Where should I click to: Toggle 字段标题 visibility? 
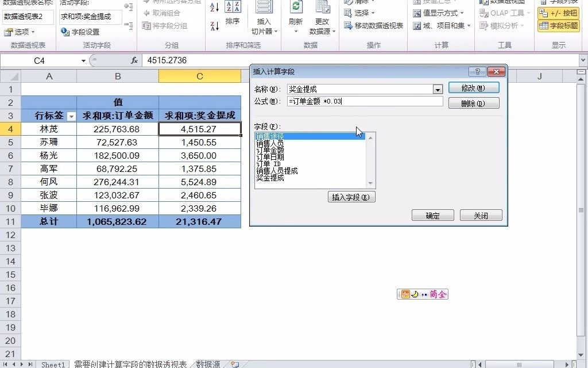558,25
